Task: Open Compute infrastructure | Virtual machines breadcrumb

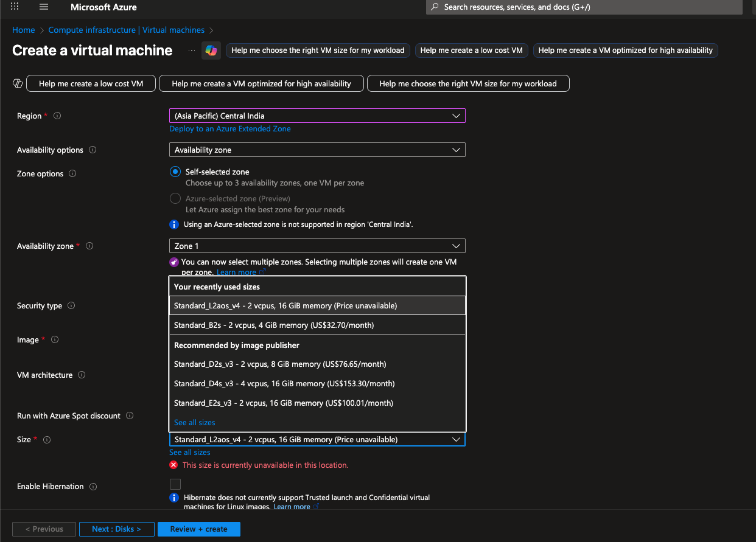Action: click(x=127, y=30)
